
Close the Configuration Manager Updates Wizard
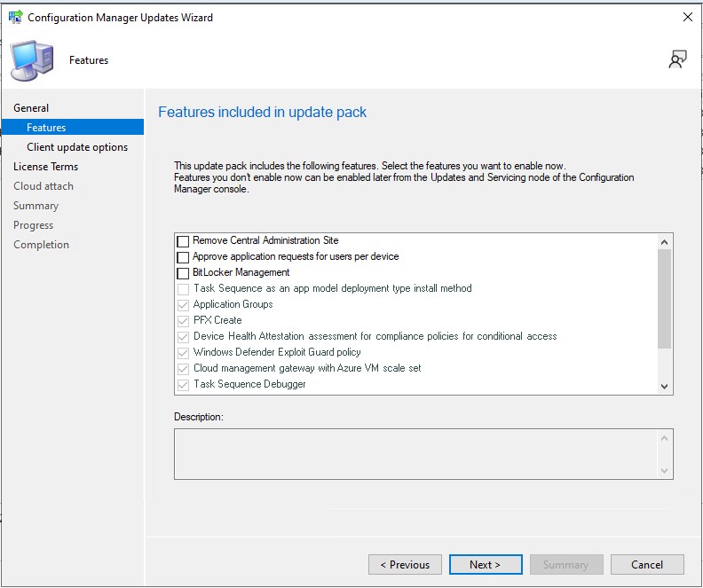point(687,17)
